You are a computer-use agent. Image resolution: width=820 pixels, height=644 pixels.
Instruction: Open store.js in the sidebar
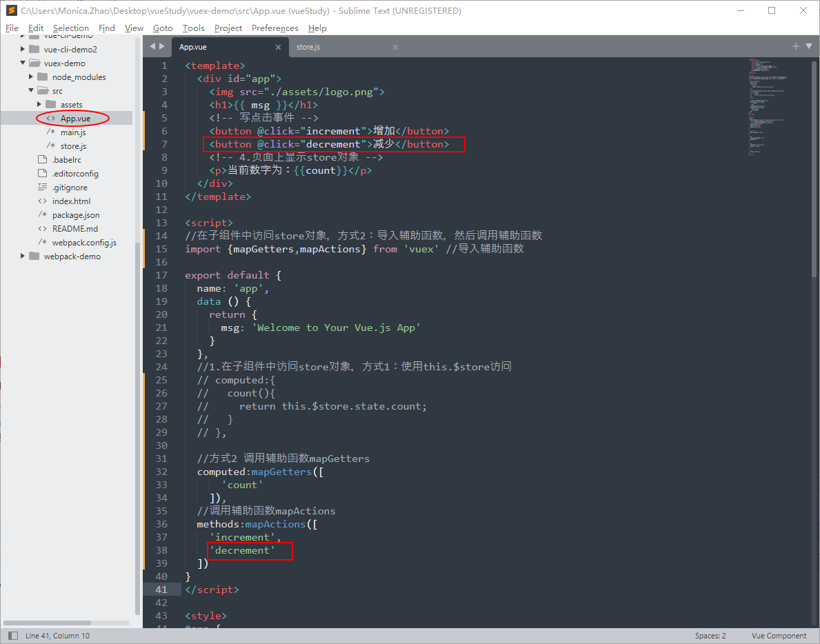(73, 146)
